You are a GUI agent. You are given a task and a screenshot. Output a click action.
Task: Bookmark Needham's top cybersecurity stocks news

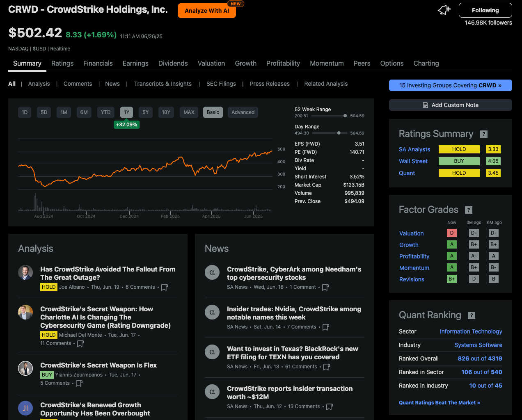tap(325, 288)
